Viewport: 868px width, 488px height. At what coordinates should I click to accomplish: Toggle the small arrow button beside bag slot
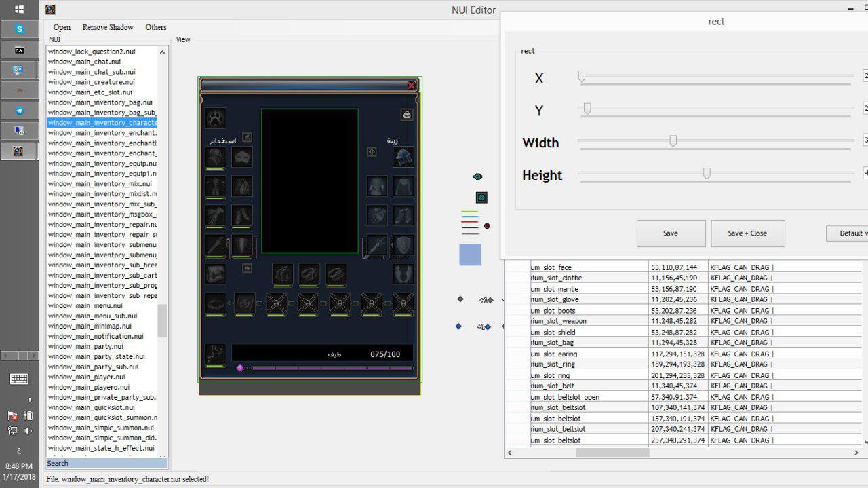(x=247, y=268)
